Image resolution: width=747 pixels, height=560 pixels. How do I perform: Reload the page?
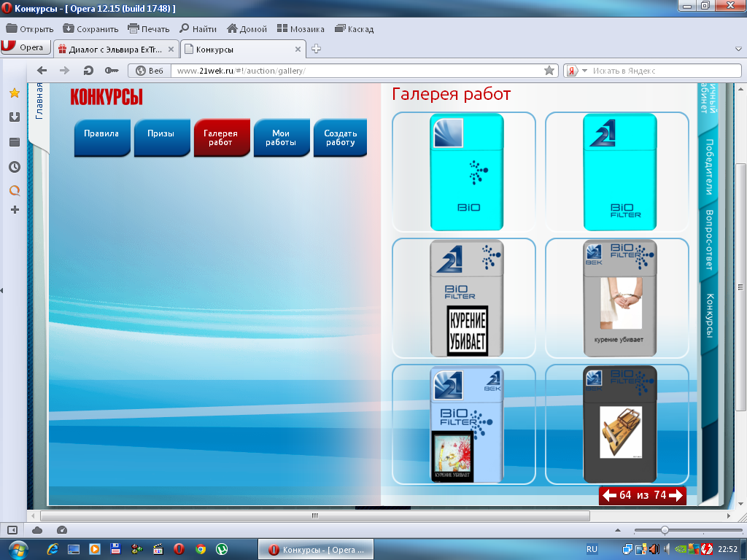(x=88, y=71)
